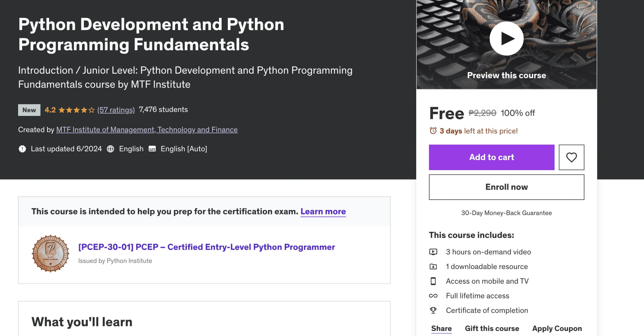Click the struck-through '₱2,290' price
The height and width of the screenshot is (336, 644).
coord(482,113)
